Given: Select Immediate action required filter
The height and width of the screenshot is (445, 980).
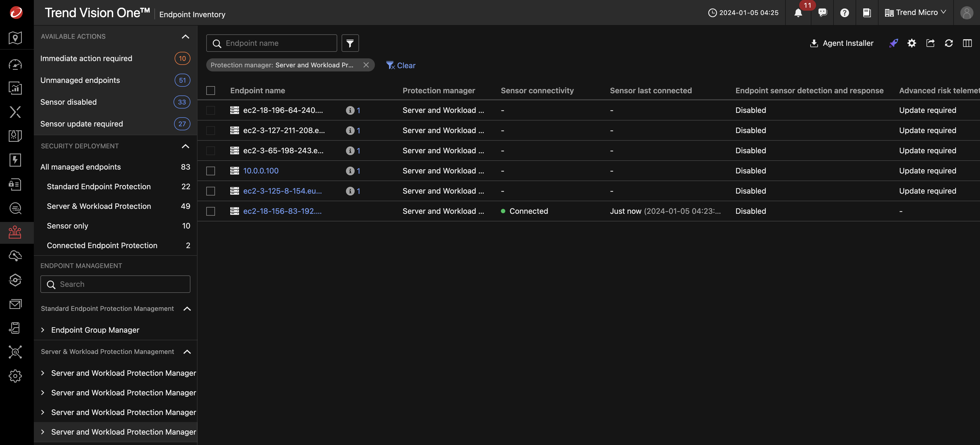Looking at the screenshot, I should pyautogui.click(x=115, y=58).
